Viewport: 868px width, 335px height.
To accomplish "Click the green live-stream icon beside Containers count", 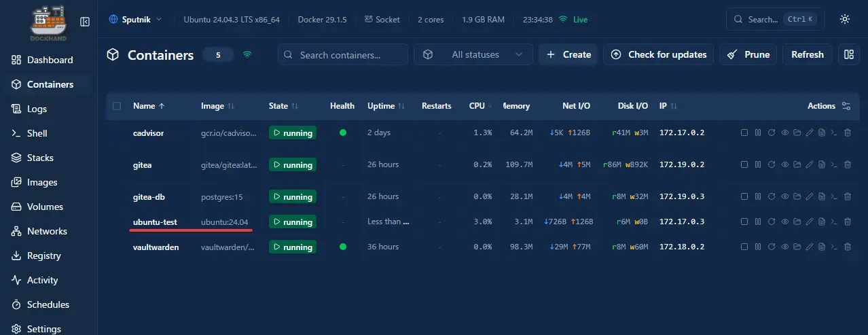I will click(247, 54).
